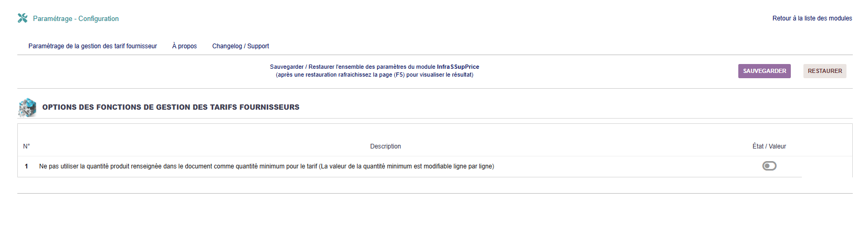Click the 'OPTIONS DES FONCTIONS DE GESTION' section heading
Image resolution: width=868 pixels, height=233 pixels.
pyautogui.click(x=171, y=107)
